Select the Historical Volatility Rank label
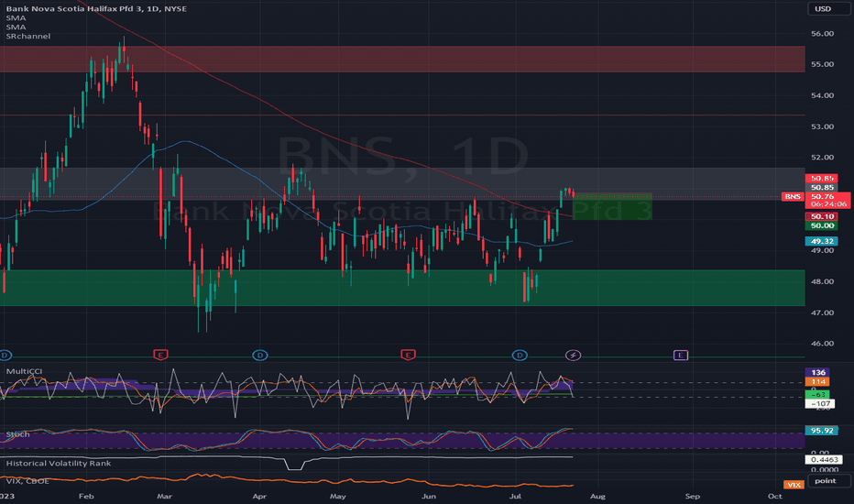The height and width of the screenshot is (504, 854). tap(59, 463)
